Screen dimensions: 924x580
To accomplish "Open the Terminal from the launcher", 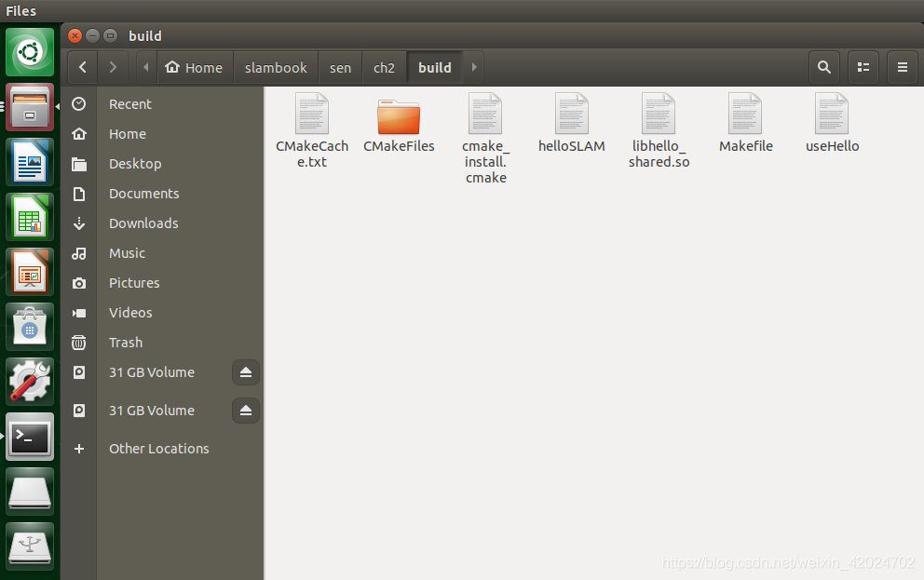I will [x=30, y=437].
